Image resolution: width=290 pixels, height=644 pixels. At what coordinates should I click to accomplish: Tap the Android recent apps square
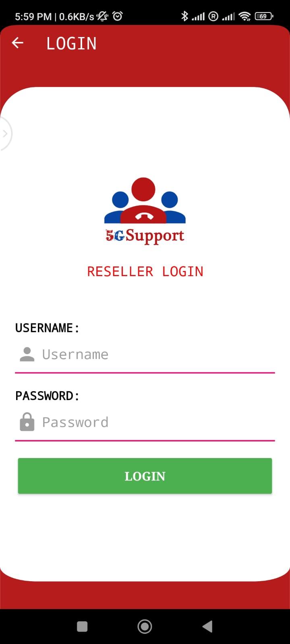82,626
